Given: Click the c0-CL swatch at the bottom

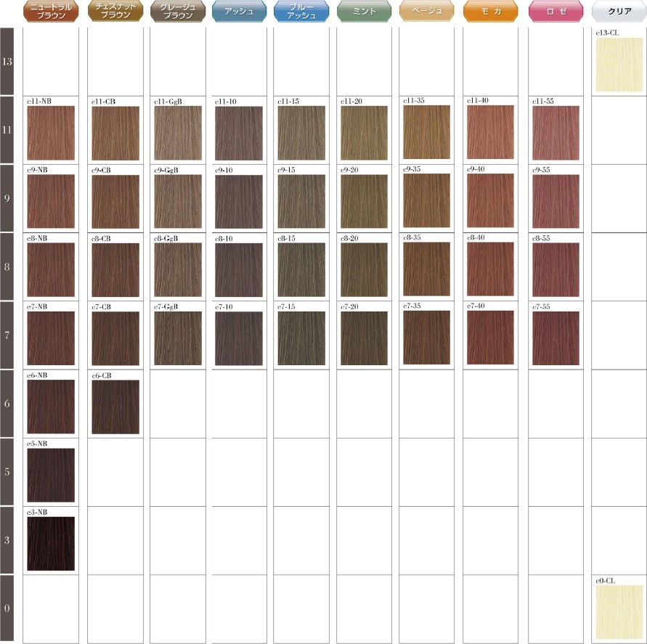Looking at the screenshot, I should point(619,612).
